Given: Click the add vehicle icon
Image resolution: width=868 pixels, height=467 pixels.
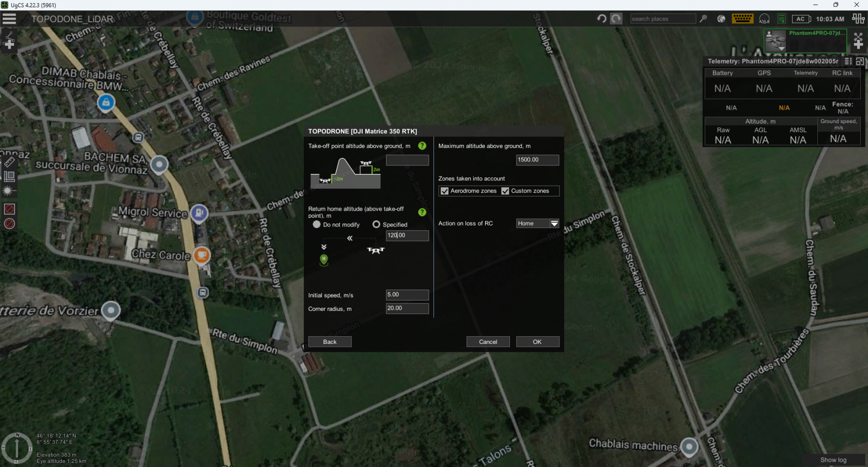Looking at the screenshot, I should click(x=858, y=41).
